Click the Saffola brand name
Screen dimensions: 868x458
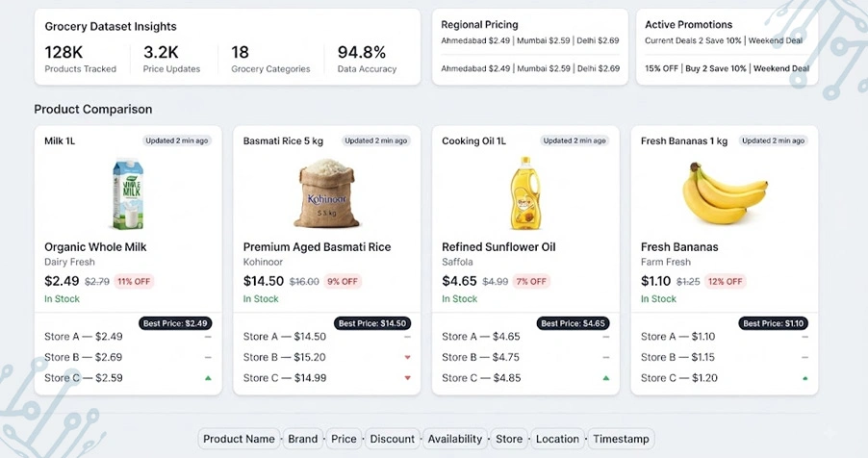coord(457,262)
